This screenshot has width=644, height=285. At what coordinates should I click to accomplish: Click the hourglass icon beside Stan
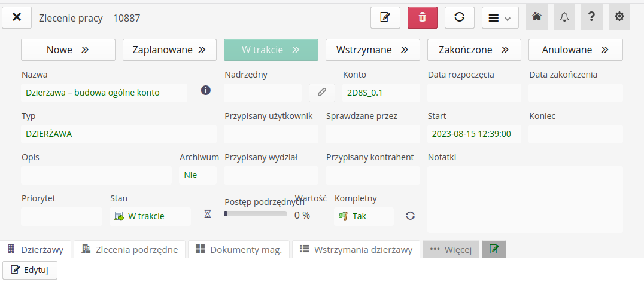point(208,214)
